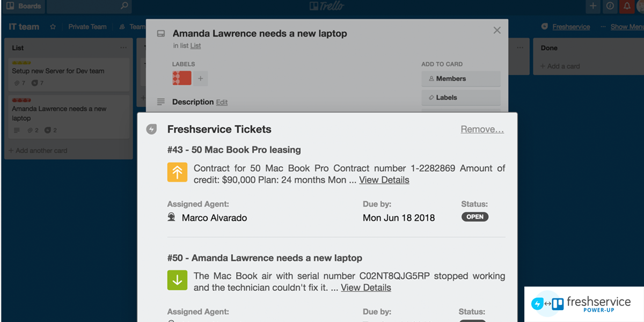Open Private Team visibility setting
This screenshot has height=322, width=644.
[87, 27]
